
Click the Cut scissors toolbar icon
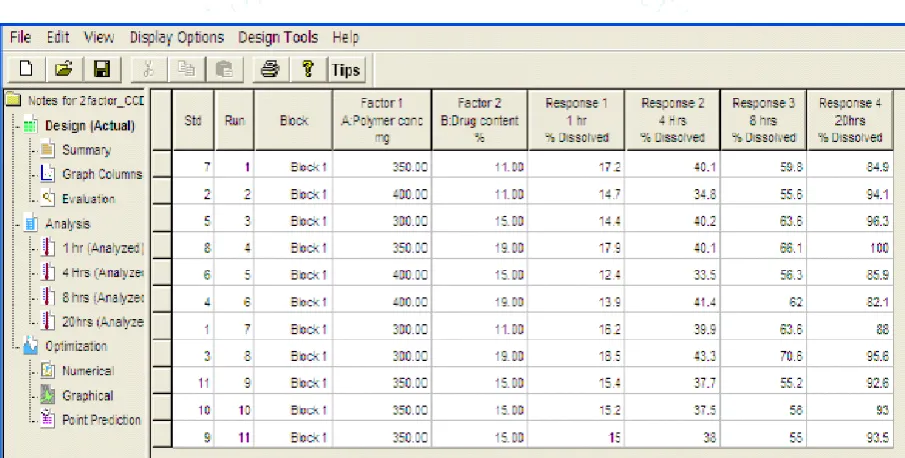(148, 70)
